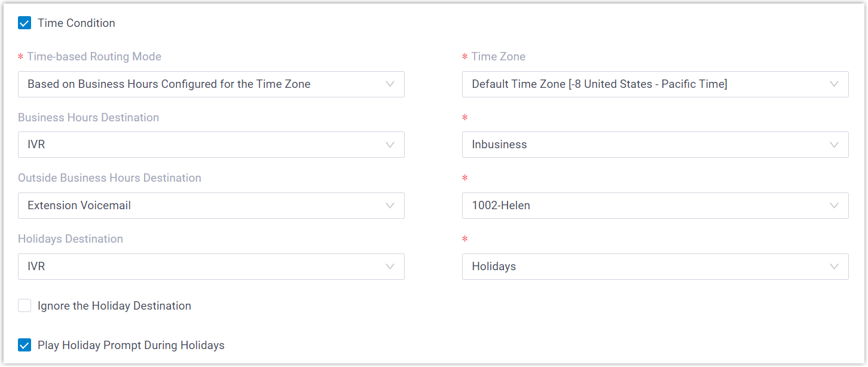This screenshot has width=868, height=367.
Task: Click the Default Time Zone Pacific Time text
Action: (599, 84)
